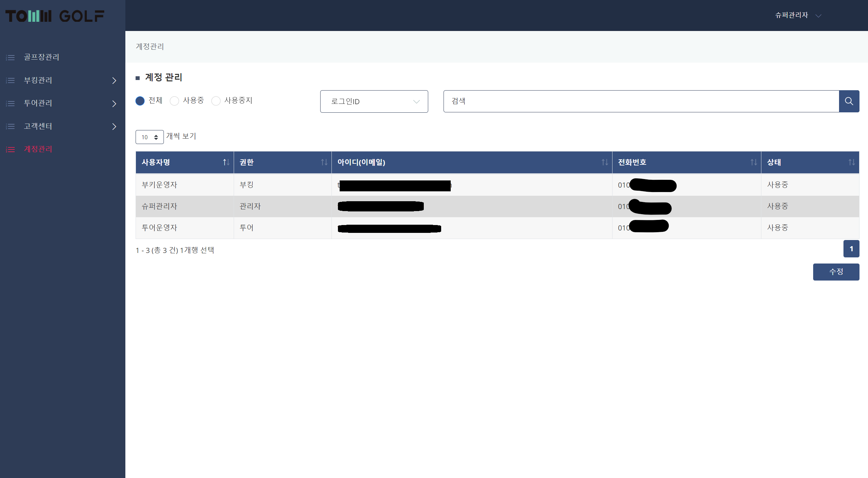Click the TO GOLF logo
The width and height of the screenshot is (868, 478).
pyautogui.click(x=55, y=16)
